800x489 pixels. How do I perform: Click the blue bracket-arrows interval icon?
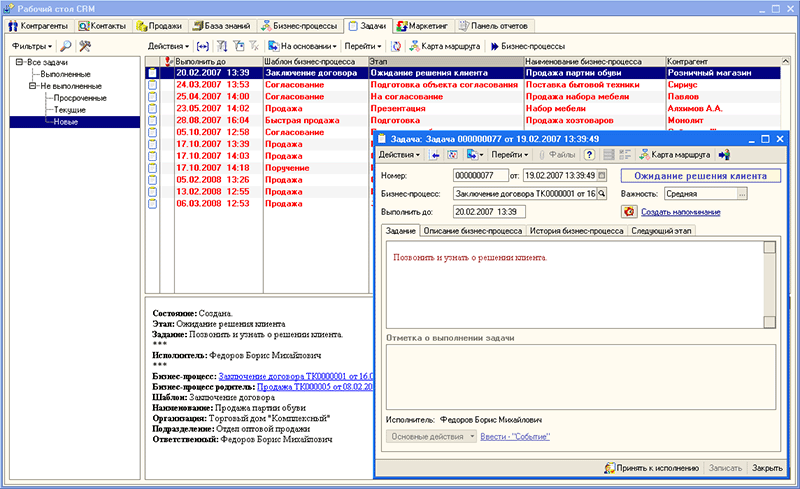tap(203, 46)
